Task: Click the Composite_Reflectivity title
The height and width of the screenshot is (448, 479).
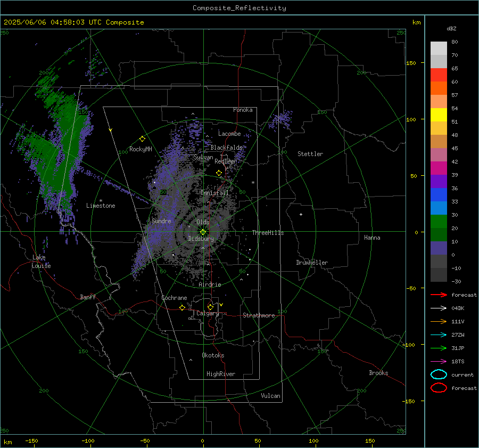Action: click(x=240, y=8)
